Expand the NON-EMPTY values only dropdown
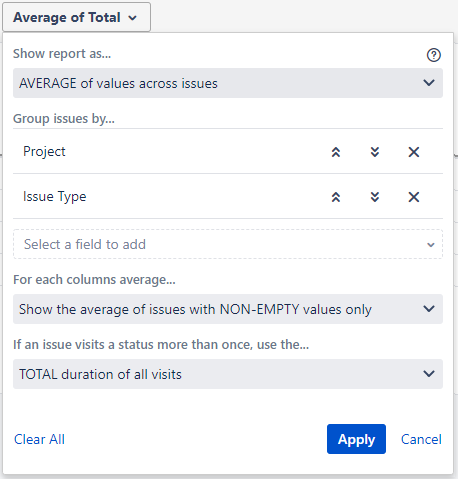Viewport: 458px width, 479px height. pos(228,309)
